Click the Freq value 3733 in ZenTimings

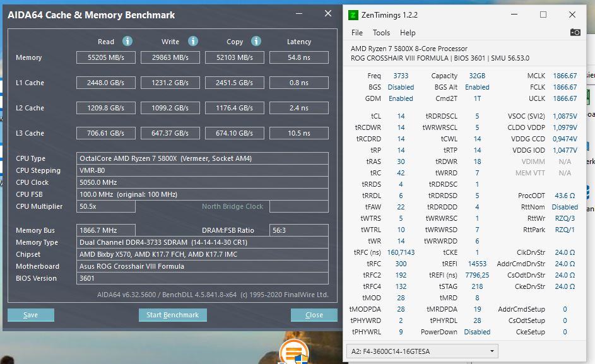pyautogui.click(x=401, y=76)
